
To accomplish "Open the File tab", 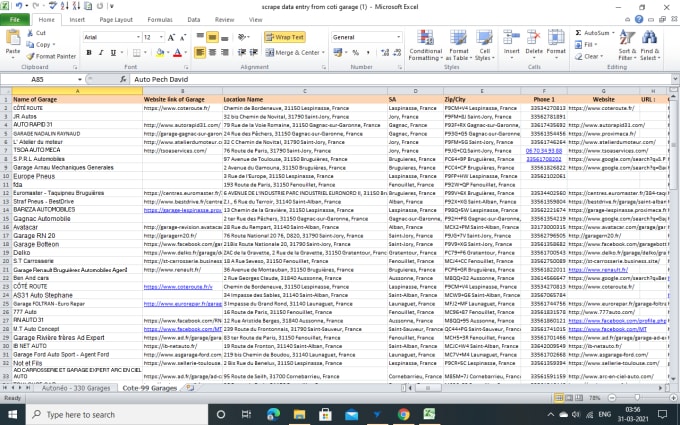I will [15, 20].
